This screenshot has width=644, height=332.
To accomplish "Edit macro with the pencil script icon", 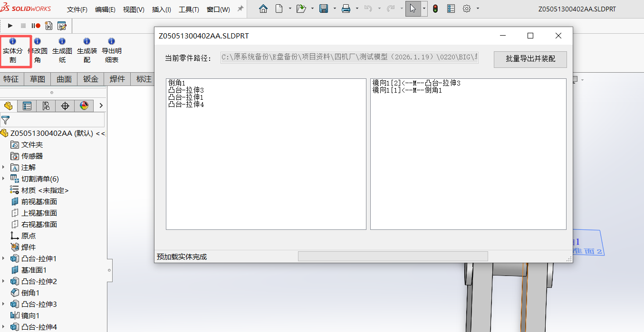I will [x=61, y=26].
